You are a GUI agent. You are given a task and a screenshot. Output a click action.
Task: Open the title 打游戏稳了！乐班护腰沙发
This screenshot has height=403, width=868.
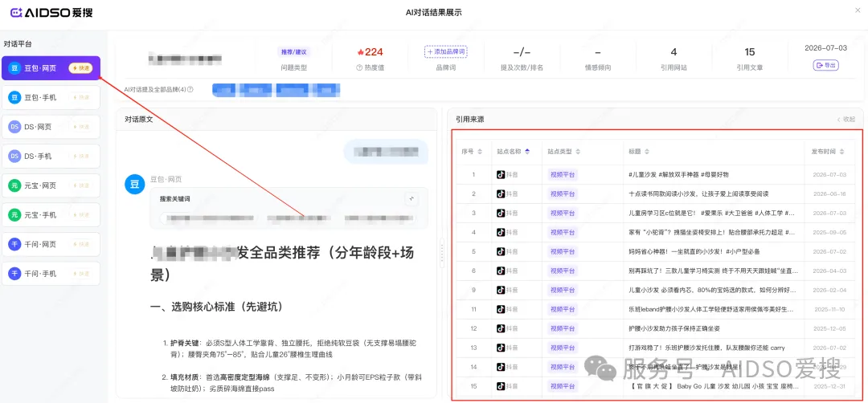click(x=707, y=348)
